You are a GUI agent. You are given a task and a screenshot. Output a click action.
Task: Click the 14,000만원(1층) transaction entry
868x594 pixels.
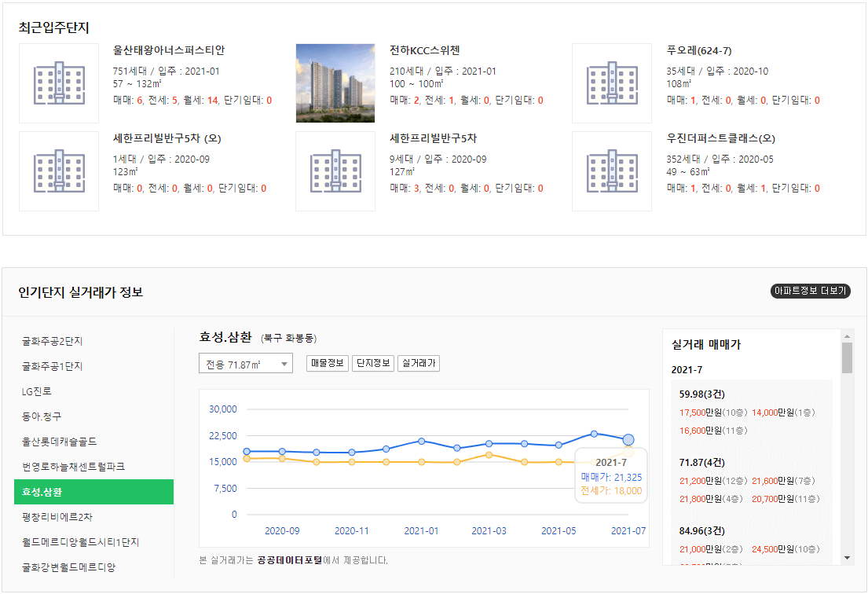(783, 412)
